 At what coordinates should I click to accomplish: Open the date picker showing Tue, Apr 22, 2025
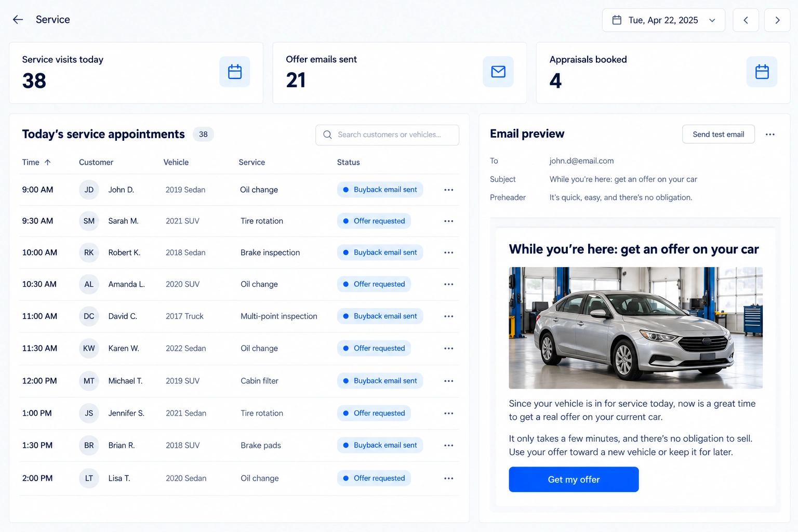pos(663,20)
